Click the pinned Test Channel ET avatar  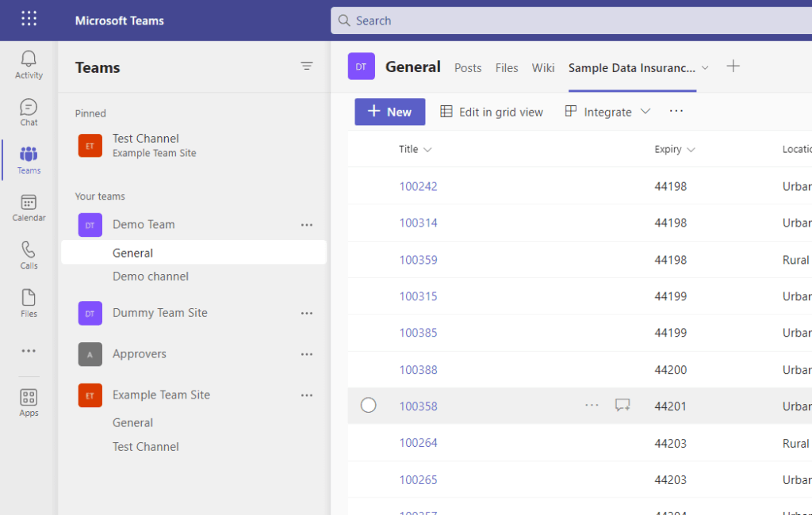(90, 146)
